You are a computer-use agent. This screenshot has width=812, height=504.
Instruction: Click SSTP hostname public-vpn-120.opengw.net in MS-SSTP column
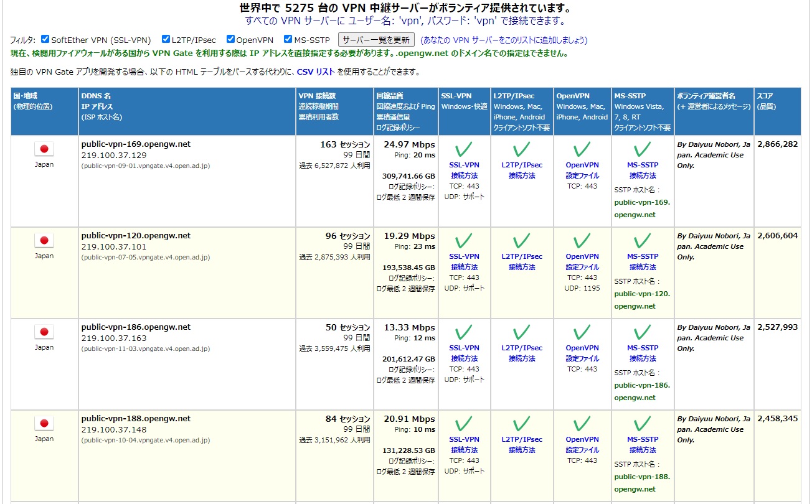click(642, 300)
